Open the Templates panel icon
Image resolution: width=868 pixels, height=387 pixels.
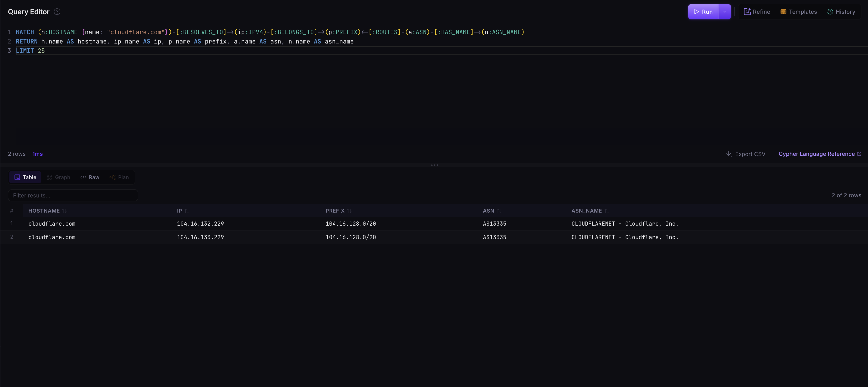coord(783,12)
